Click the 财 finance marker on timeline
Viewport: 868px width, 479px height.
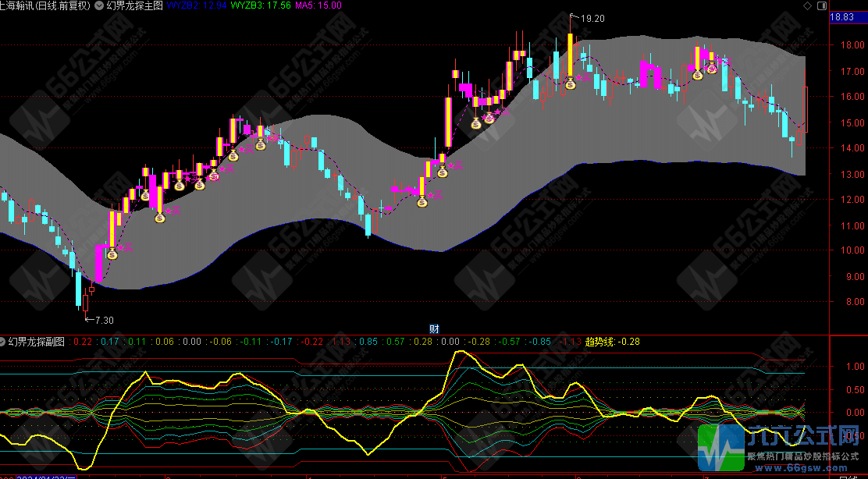click(x=435, y=329)
